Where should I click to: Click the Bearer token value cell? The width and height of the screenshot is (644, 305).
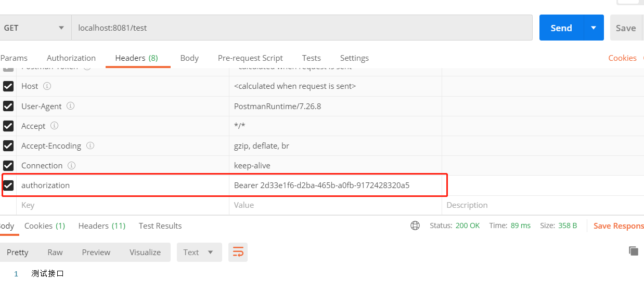(336, 185)
